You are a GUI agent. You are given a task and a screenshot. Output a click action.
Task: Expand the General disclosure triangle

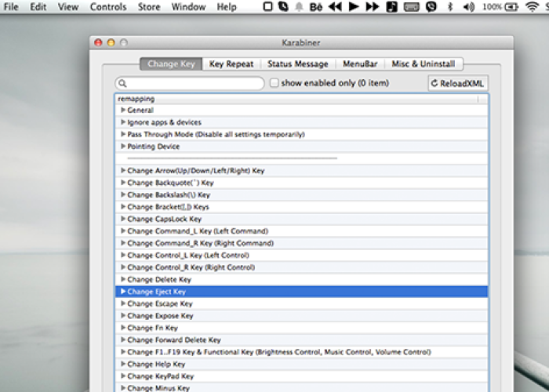123,110
